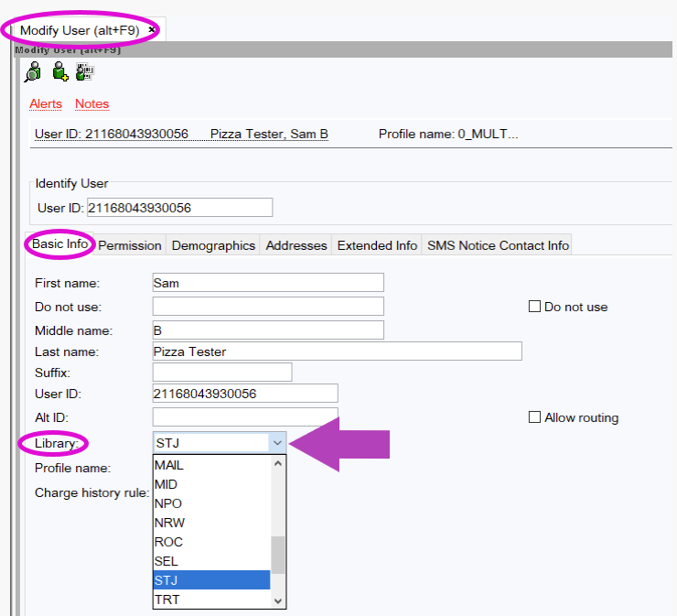
Task: Open the Alerts link
Action: 46,104
